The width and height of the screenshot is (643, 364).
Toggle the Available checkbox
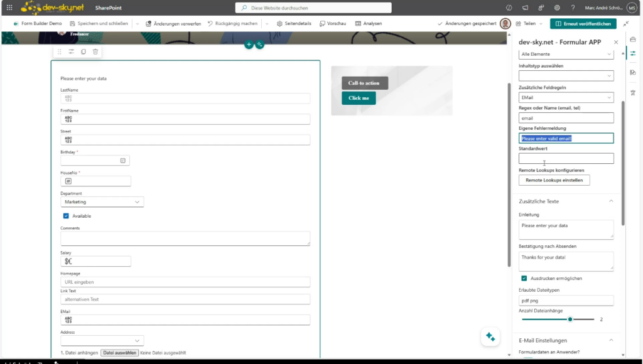[66, 216]
